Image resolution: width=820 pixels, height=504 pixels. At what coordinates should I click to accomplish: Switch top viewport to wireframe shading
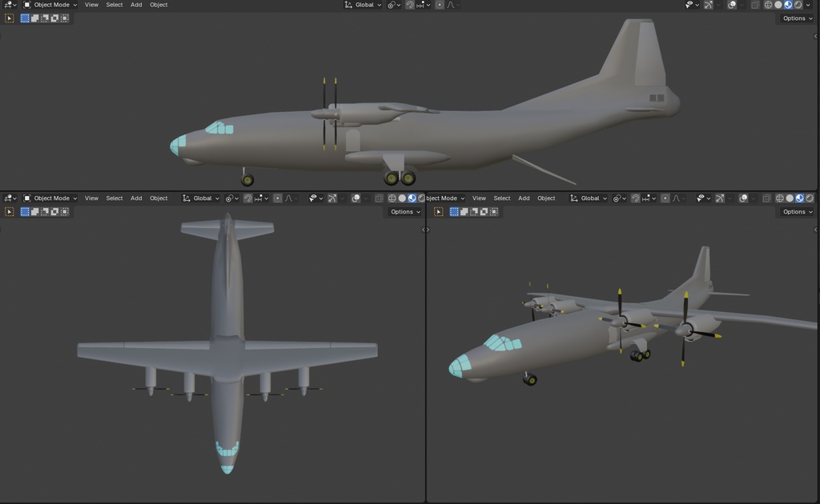768,5
